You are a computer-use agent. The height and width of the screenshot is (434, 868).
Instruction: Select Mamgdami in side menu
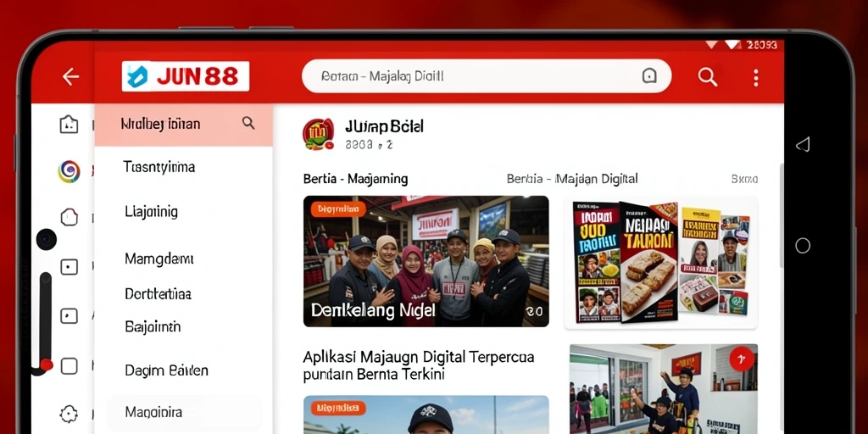159,259
